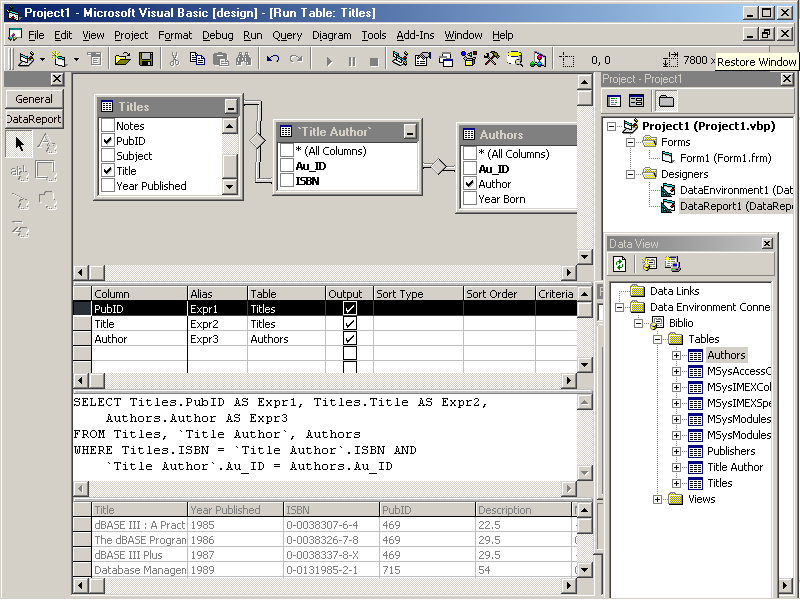Expand the Title Author table in Data View
Screen dimensions: 800x600
pyautogui.click(x=677, y=467)
